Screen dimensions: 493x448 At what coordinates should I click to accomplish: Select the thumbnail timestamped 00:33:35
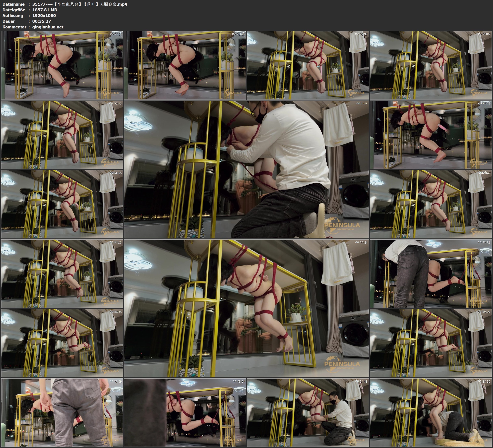pyautogui.click(x=431, y=412)
